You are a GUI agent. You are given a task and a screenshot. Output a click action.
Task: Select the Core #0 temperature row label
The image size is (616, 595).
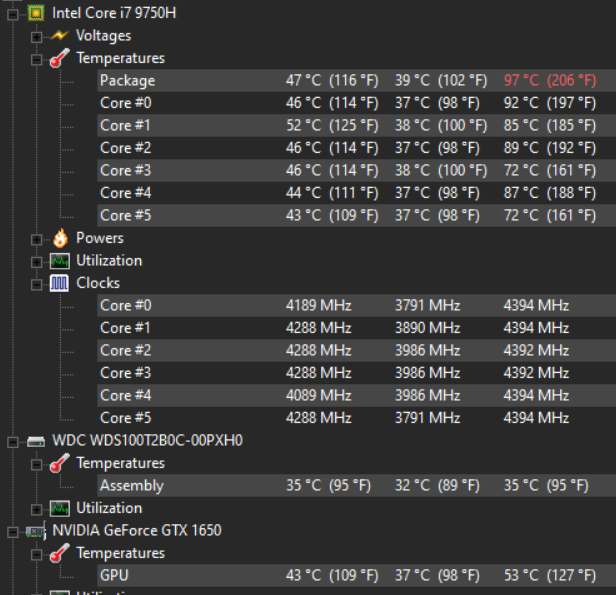pos(125,103)
